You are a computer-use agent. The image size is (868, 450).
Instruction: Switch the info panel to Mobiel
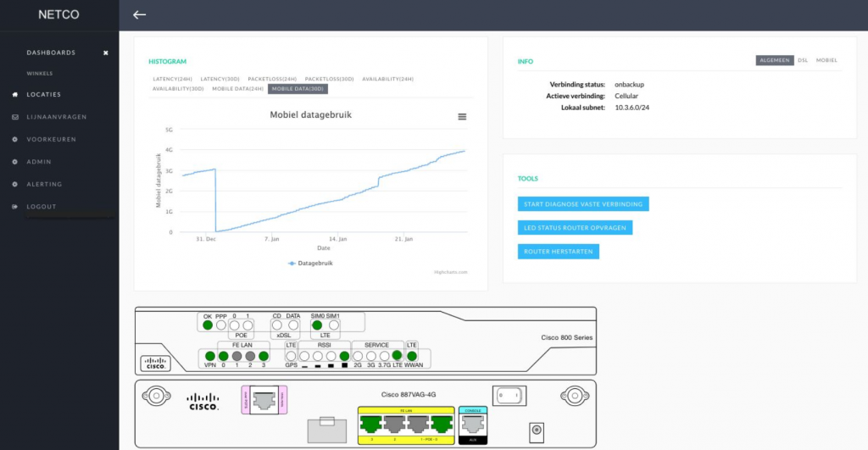tap(826, 60)
